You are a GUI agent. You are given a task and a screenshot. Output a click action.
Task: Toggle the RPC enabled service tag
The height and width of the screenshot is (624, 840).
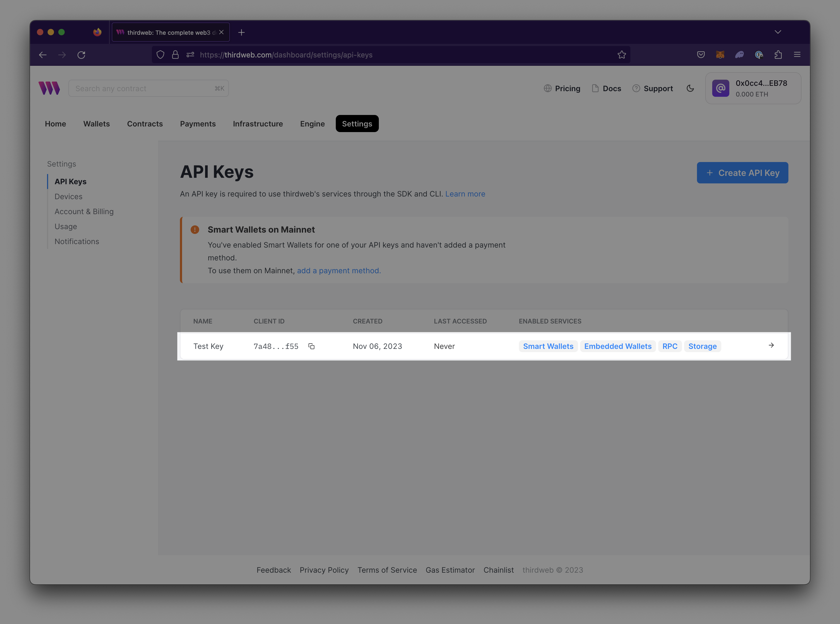670,346
